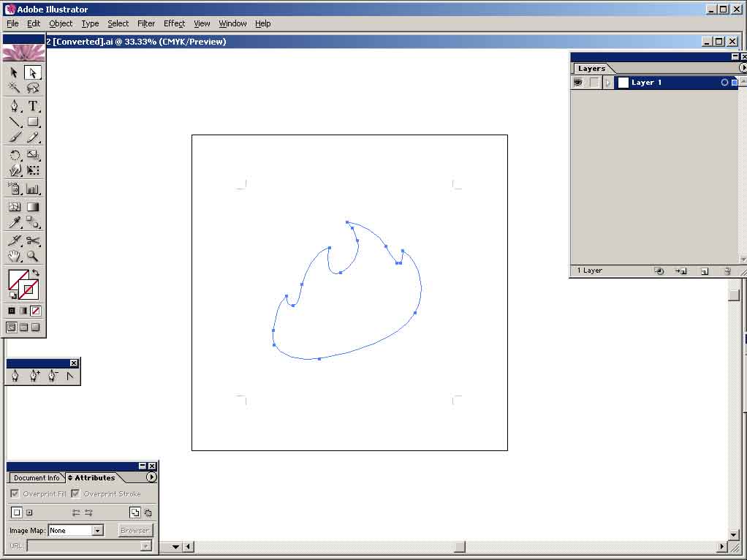Toggle the Overprint Fill checkbox
The height and width of the screenshot is (560, 747).
tap(15, 494)
